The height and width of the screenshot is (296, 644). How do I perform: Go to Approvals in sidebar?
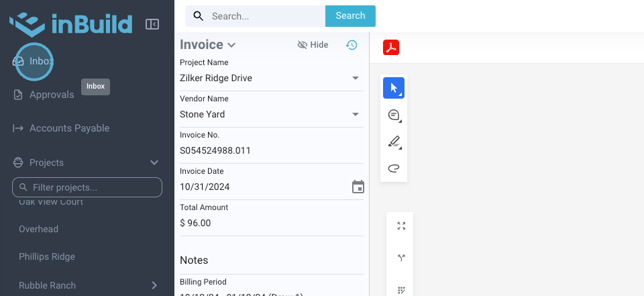[x=52, y=95]
